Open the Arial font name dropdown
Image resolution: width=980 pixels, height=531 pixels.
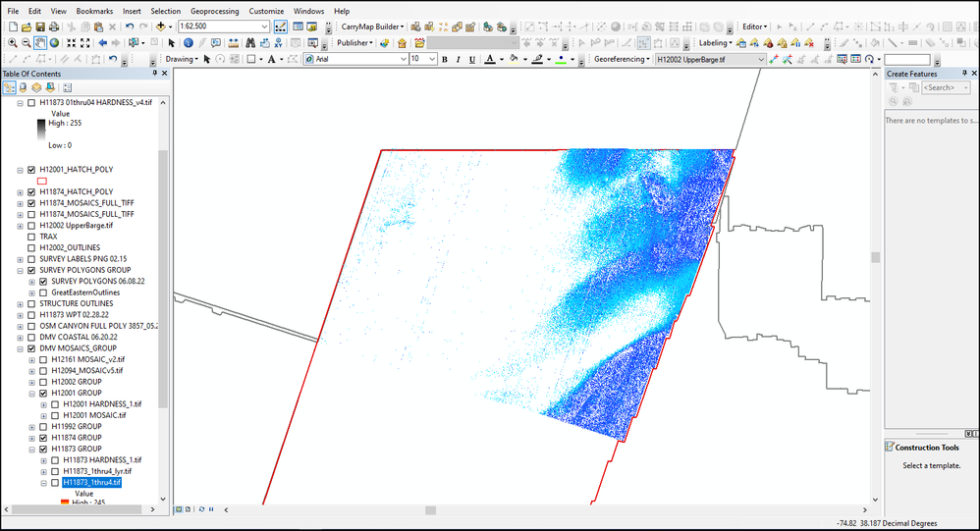point(404,59)
